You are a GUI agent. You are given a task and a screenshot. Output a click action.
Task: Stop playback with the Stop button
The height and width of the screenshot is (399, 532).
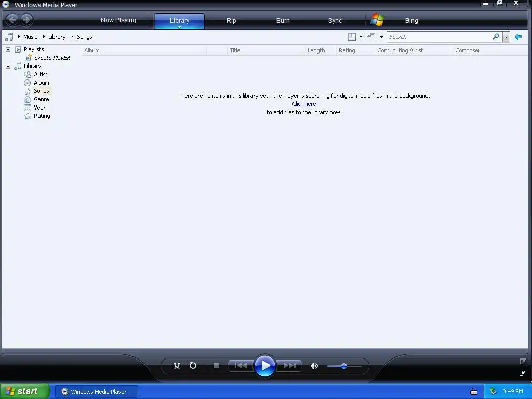(216, 365)
